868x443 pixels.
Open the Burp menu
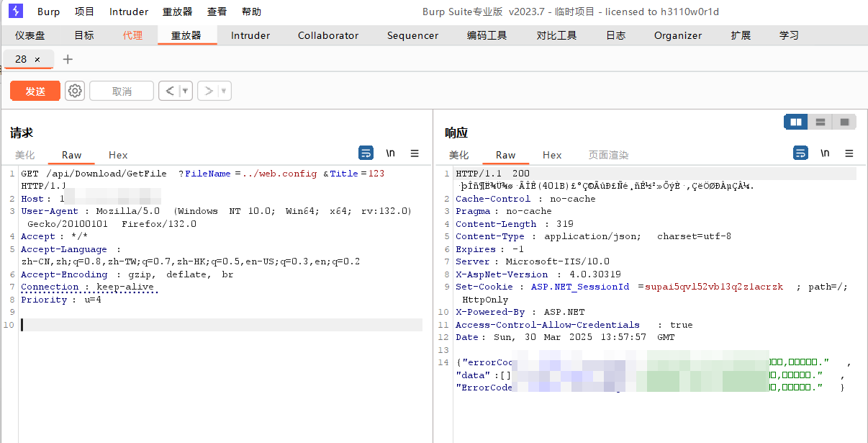tap(49, 12)
